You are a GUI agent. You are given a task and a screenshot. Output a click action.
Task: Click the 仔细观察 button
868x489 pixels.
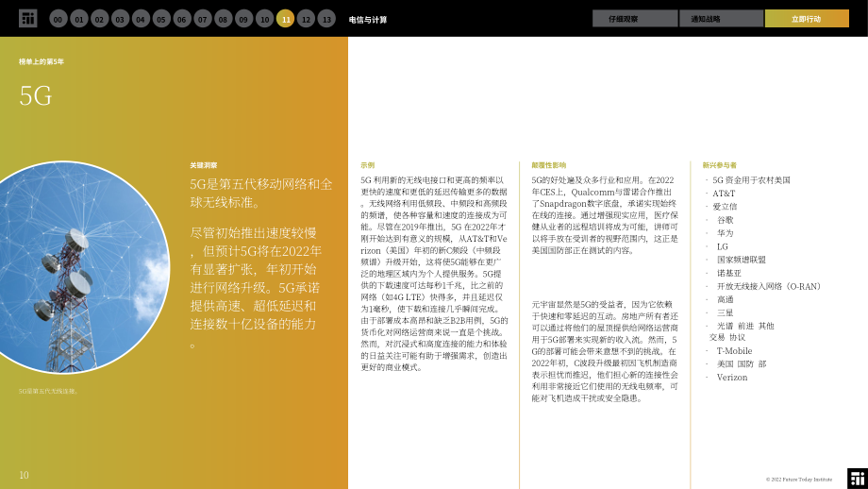(635, 18)
